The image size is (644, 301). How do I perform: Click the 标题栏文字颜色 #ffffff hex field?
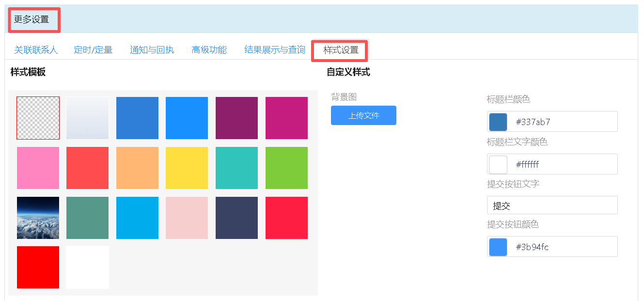coord(562,164)
